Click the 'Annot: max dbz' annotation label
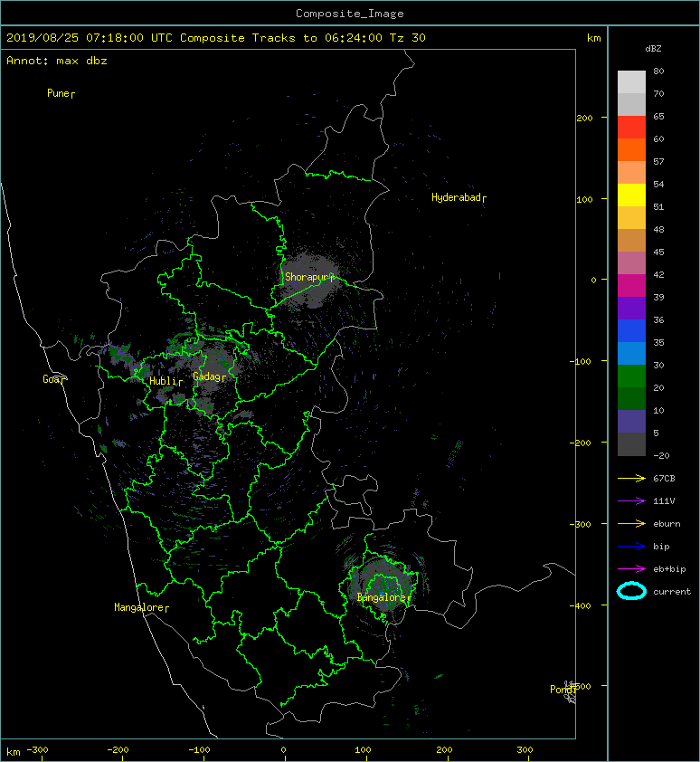Viewport: 700px width, 762px height. point(57,61)
